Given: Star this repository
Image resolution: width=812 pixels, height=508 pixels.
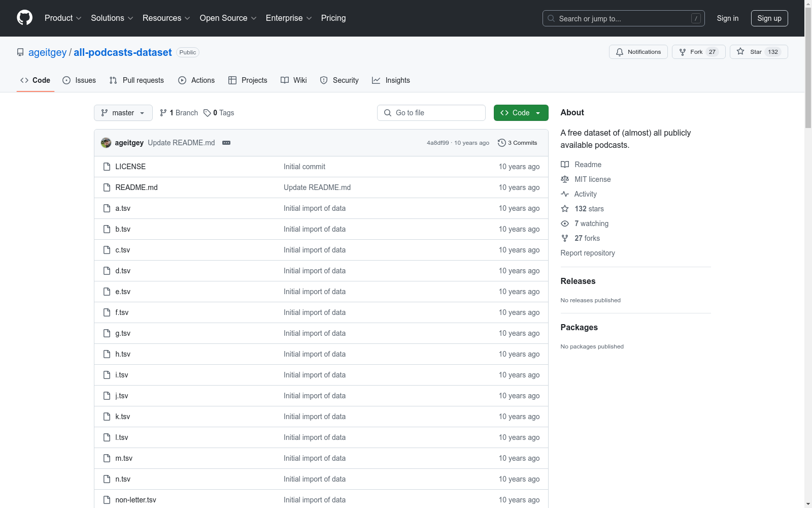Looking at the screenshot, I should pos(759,52).
